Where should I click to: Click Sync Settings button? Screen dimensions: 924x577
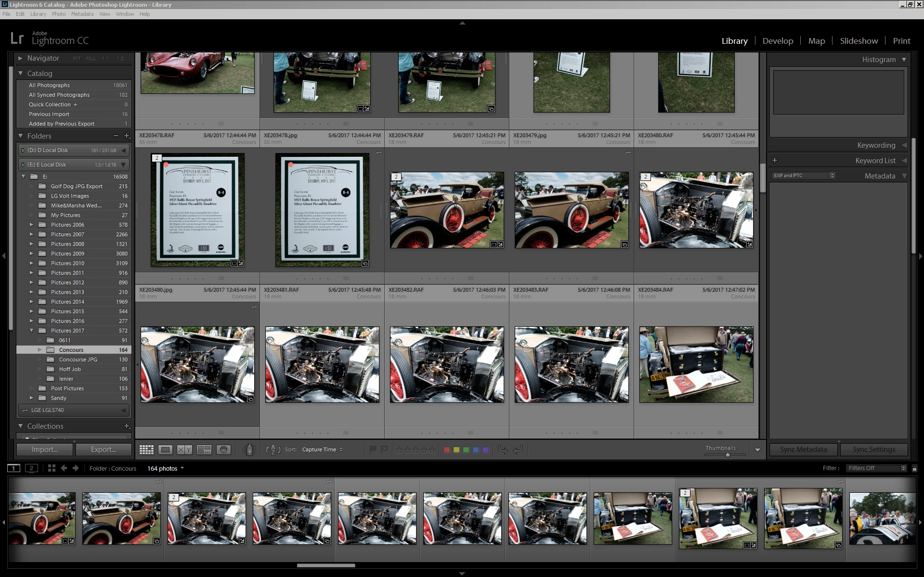tap(874, 449)
